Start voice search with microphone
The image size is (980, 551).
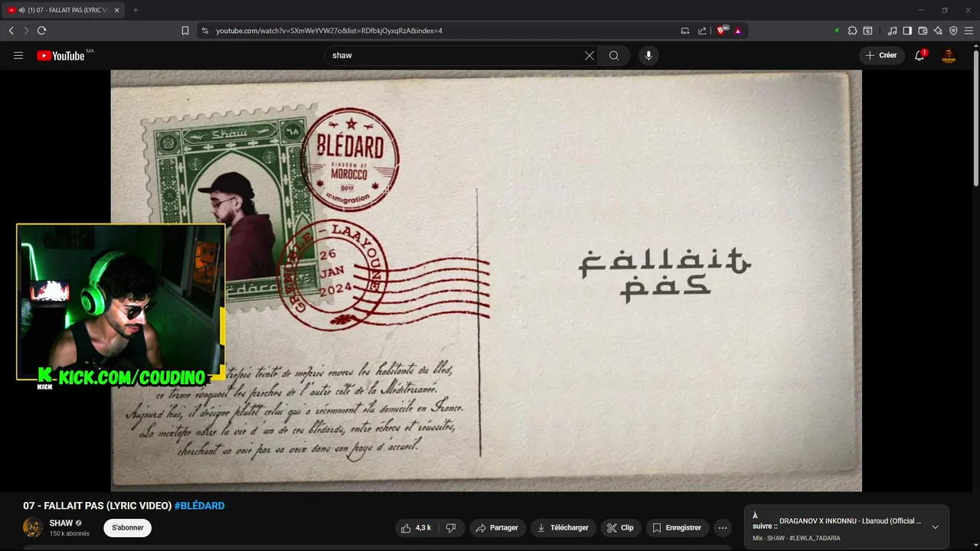(x=648, y=55)
